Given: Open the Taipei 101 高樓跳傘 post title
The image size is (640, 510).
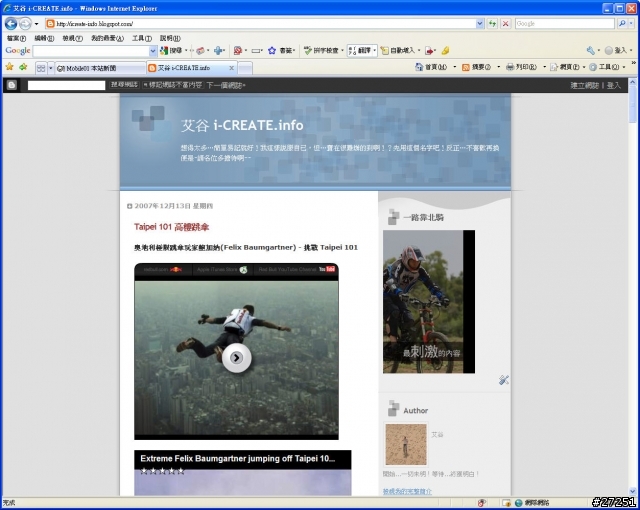Looking at the screenshot, I should [x=171, y=227].
